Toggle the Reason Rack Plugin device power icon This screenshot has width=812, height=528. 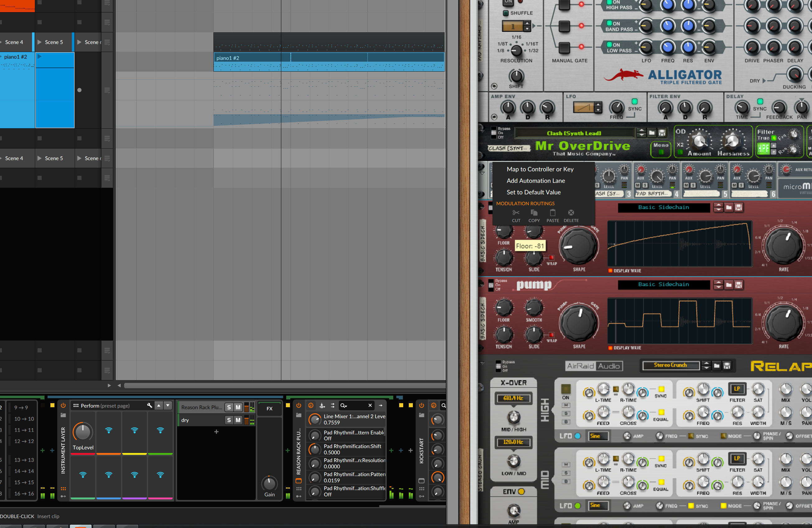pos(299,405)
